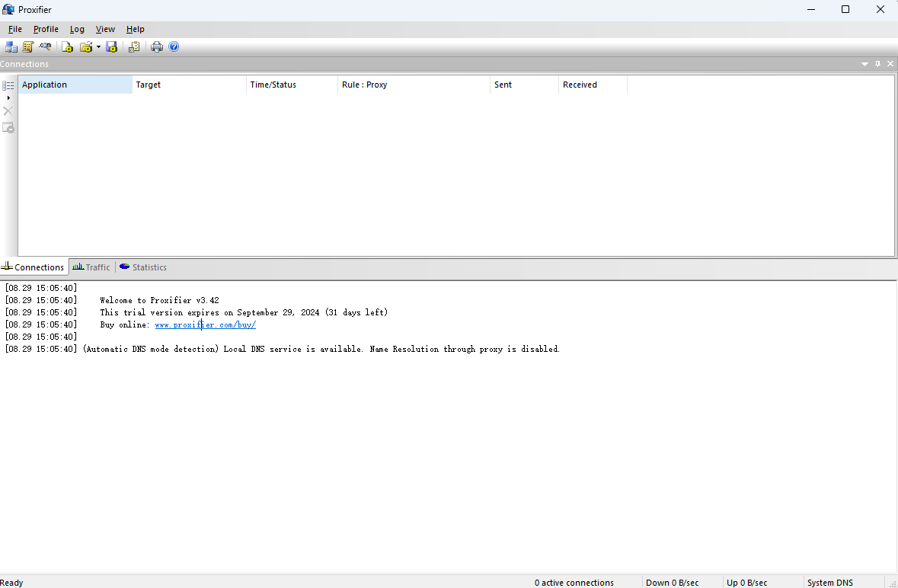Image resolution: width=898 pixels, height=588 pixels.
Task: Minimize the Proxifier window
Action: [811, 9]
